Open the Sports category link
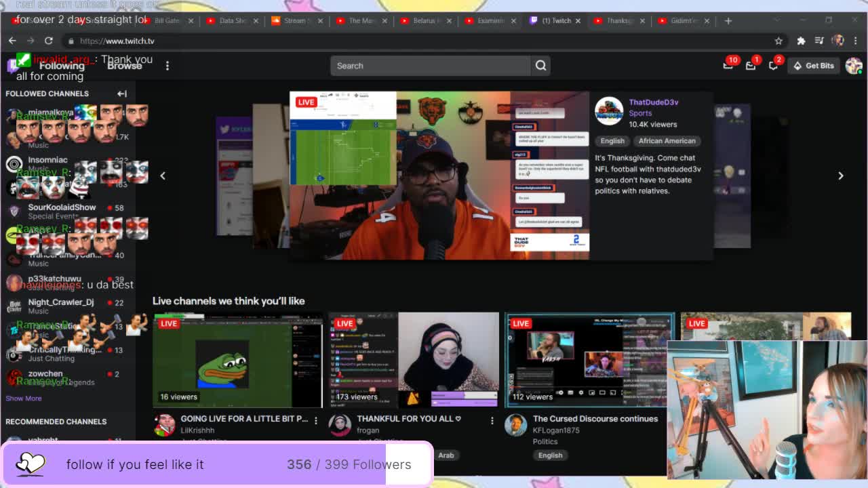 [640, 113]
